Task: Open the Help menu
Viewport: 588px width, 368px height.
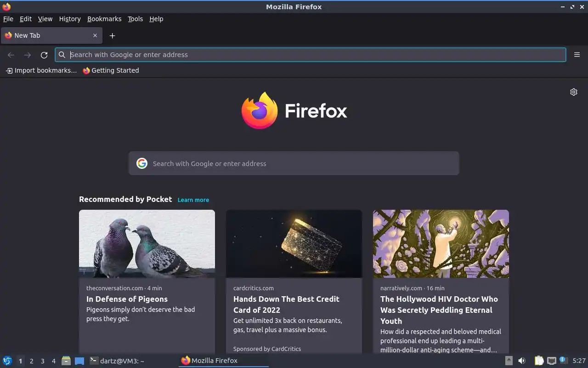Action: (x=156, y=19)
